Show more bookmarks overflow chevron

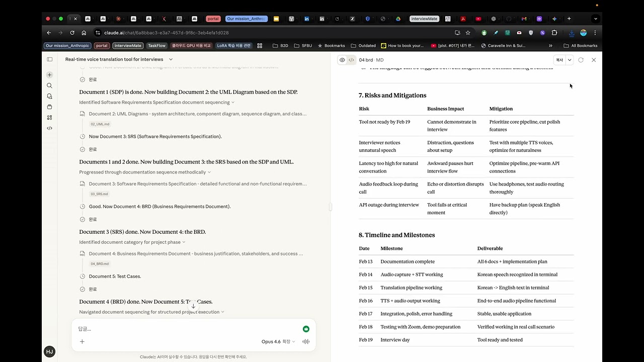click(550, 46)
